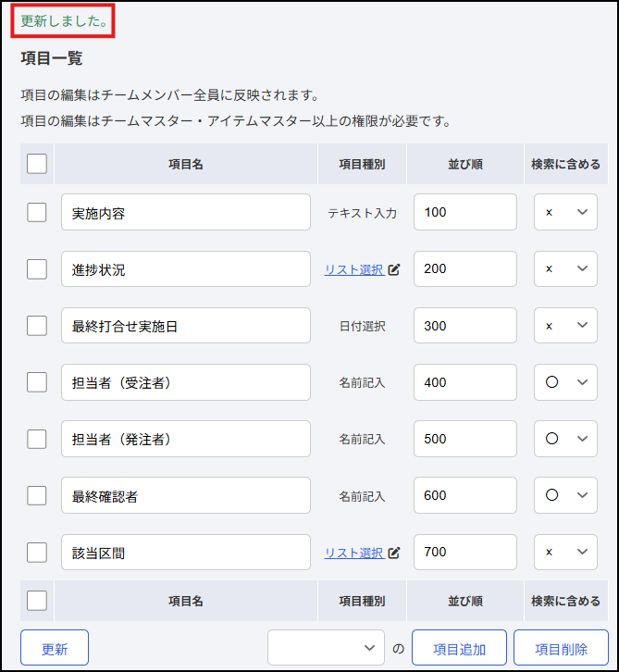This screenshot has width=619, height=672.
Task: Open 検索に含める dropdown for 実施内容
Action: pyautogui.click(x=565, y=212)
